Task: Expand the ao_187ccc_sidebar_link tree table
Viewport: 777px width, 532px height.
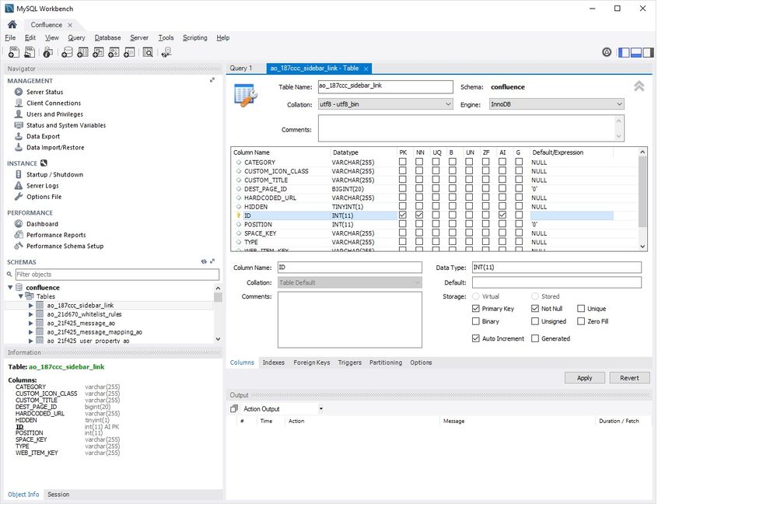Action: (x=31, y=306)
